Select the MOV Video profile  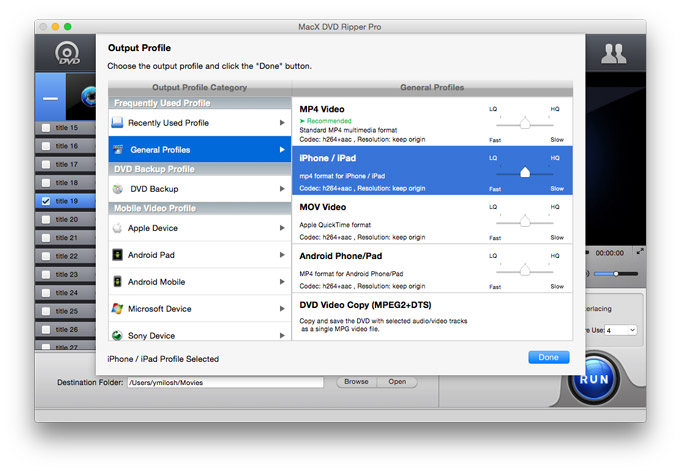[432, 219]
